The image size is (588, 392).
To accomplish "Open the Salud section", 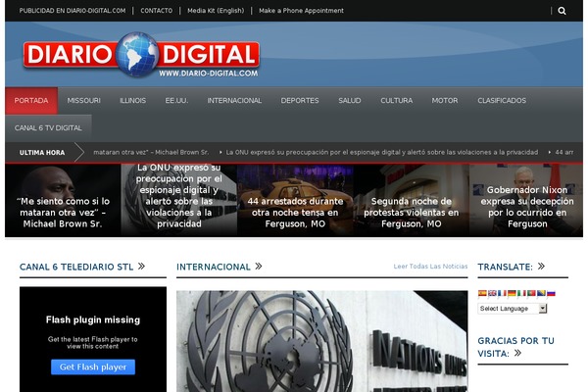I will 350,101.
